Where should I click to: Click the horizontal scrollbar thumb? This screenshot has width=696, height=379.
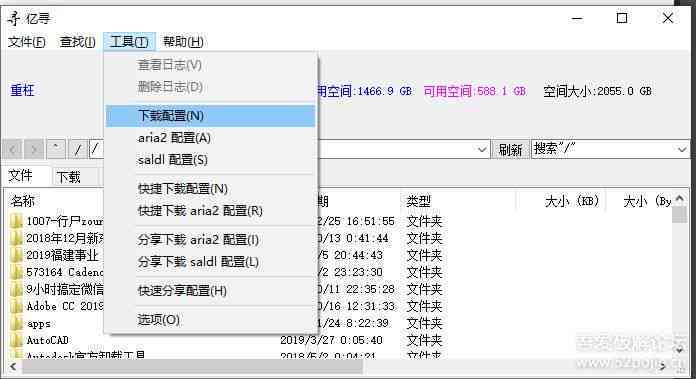coord(192,367)
